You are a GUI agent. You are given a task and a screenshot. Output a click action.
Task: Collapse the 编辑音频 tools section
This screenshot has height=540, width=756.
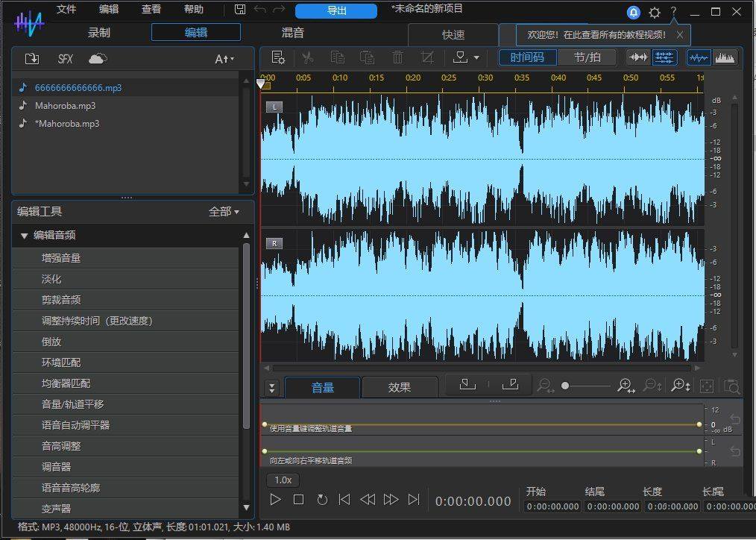coord(24,235)
